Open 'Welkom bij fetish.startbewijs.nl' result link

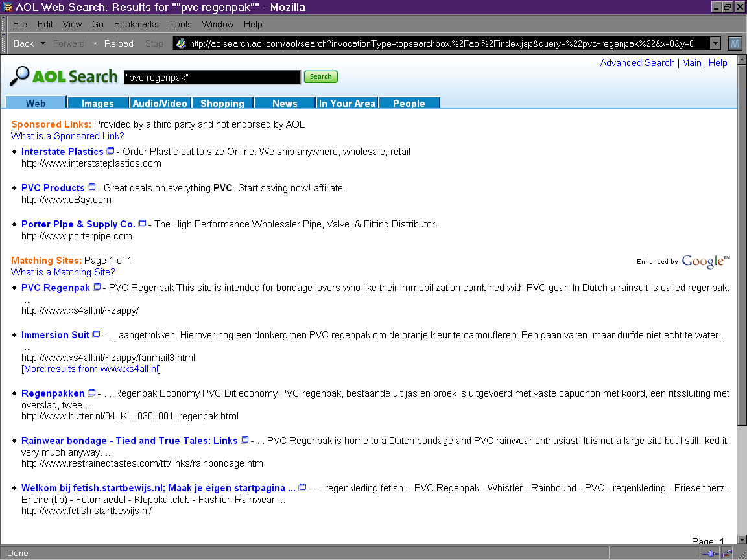[158, 487]
